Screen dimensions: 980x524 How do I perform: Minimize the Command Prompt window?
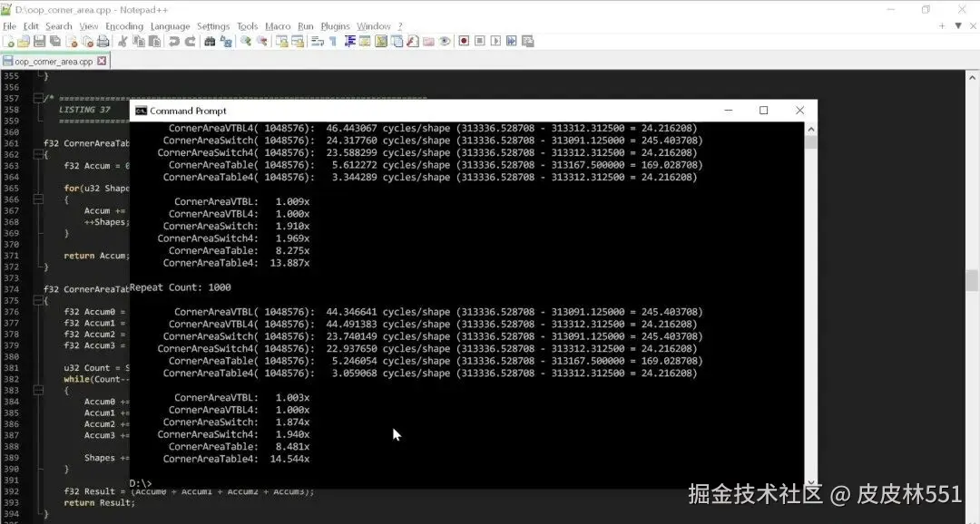pos(728,111)
